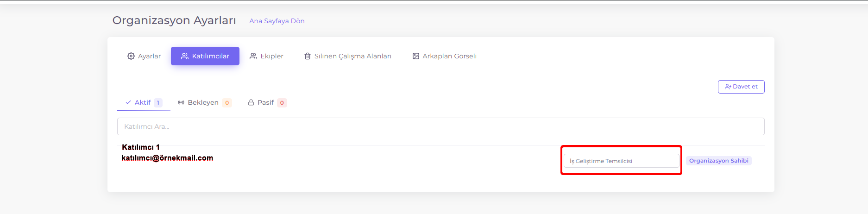Show the Bekleyen participants list
The image size is (868, 214).
tap(205, 102)
